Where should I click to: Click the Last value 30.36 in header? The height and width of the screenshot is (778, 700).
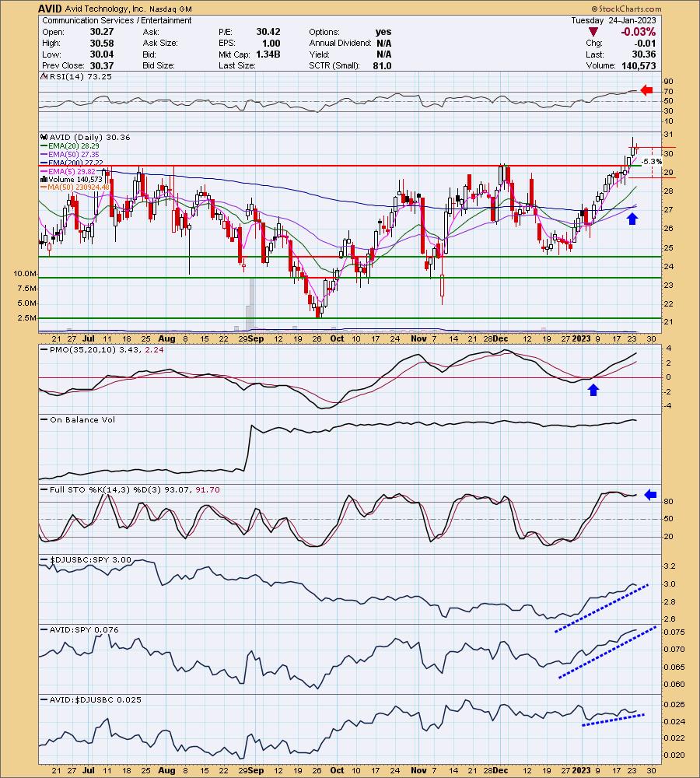pyautogui.click(x=643, y=54)
